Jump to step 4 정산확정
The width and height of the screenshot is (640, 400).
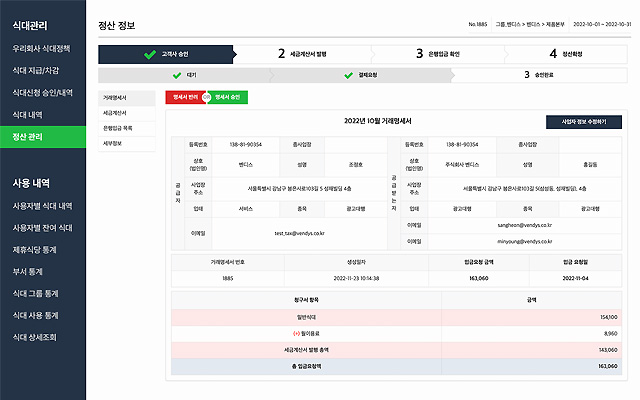pos(566,53)
